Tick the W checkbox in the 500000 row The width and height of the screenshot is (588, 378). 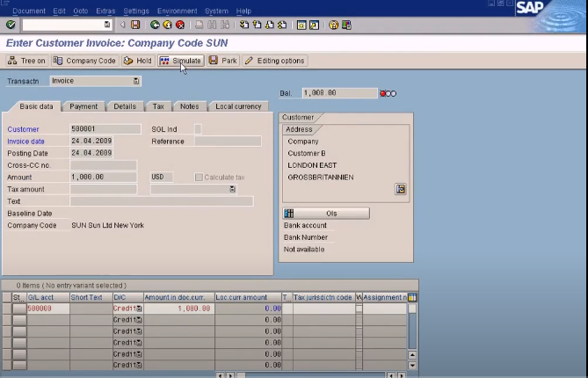(359, 309)
